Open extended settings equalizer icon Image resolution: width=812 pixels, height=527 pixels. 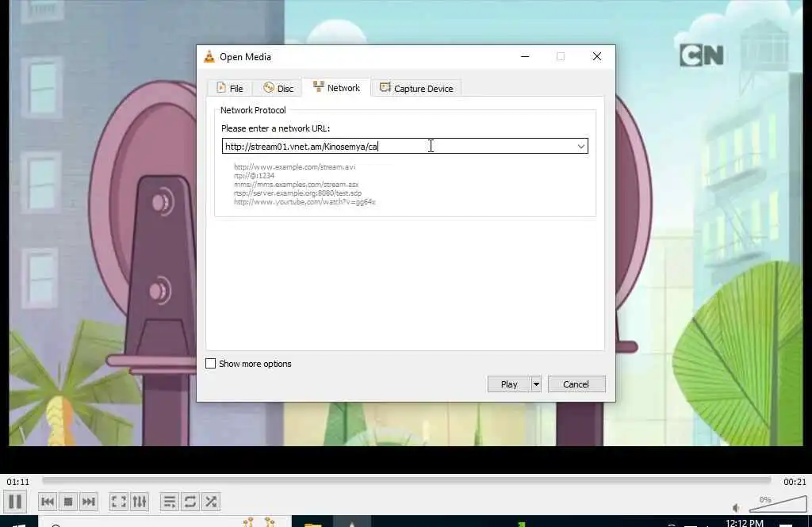pyautogui.click(x=140, y=501)
